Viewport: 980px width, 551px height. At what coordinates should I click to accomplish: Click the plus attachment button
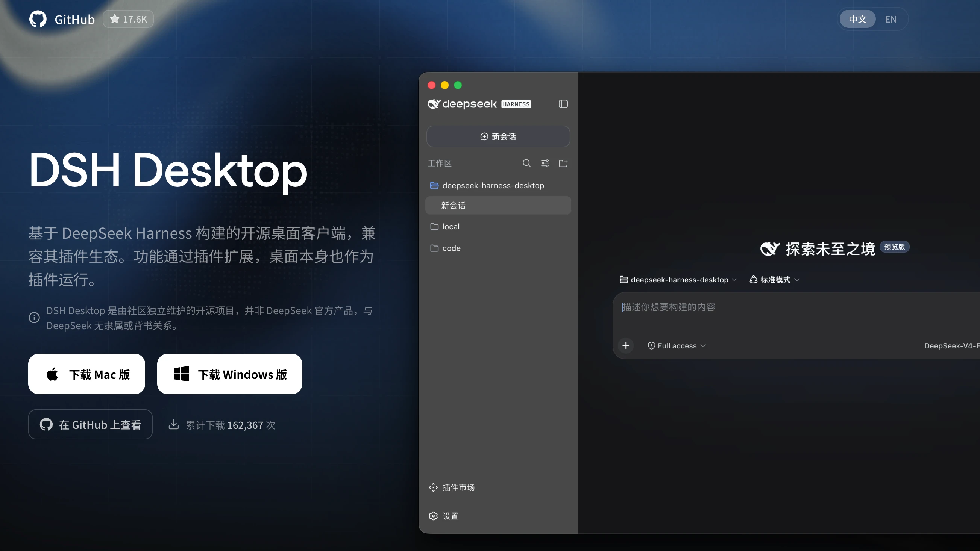[626, 346]
